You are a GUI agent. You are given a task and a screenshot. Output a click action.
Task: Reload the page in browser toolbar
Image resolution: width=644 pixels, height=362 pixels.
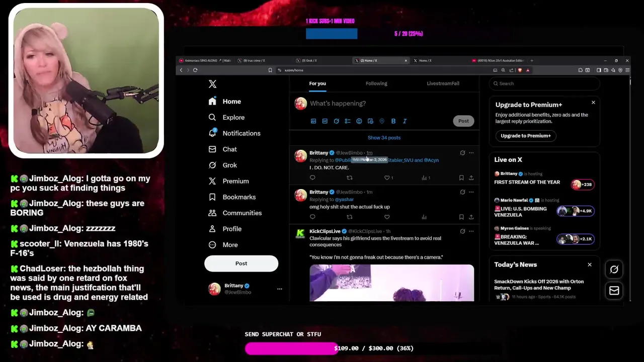tap(195, 70)
